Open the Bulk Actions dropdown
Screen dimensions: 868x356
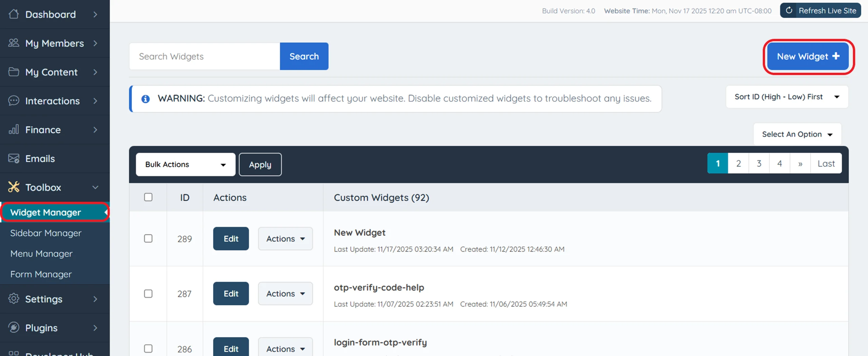185,164
